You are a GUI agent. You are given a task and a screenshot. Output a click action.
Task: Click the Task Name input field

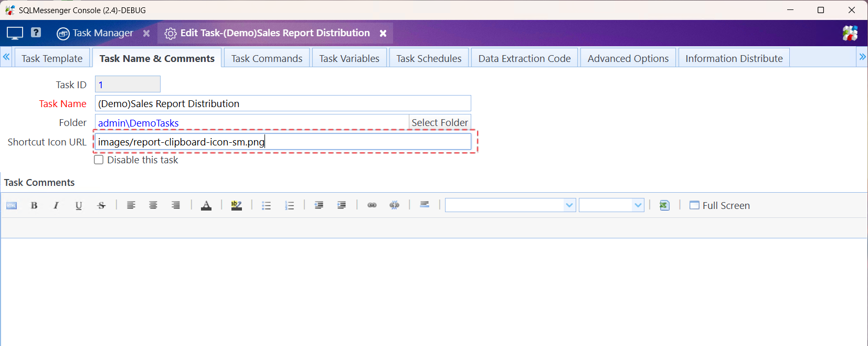283,103
